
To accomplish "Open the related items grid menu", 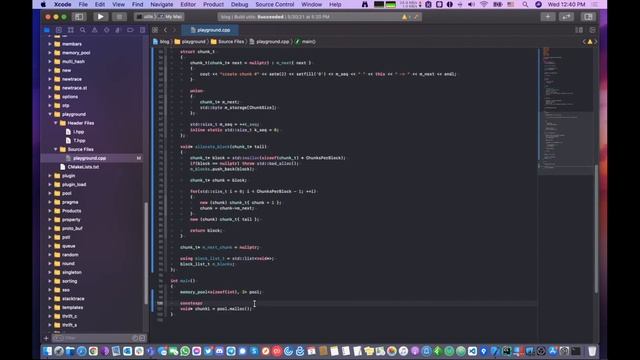I will click(155, 30).
